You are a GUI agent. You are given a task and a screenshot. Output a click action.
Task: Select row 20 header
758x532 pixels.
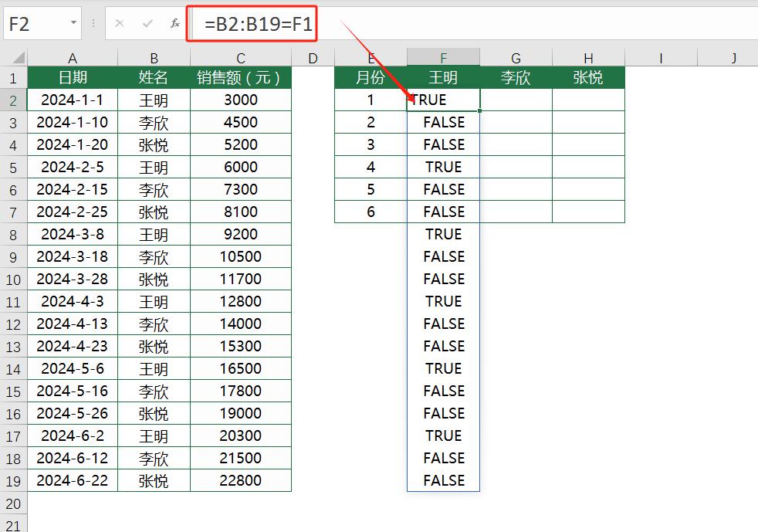click(x=14, y=503)
